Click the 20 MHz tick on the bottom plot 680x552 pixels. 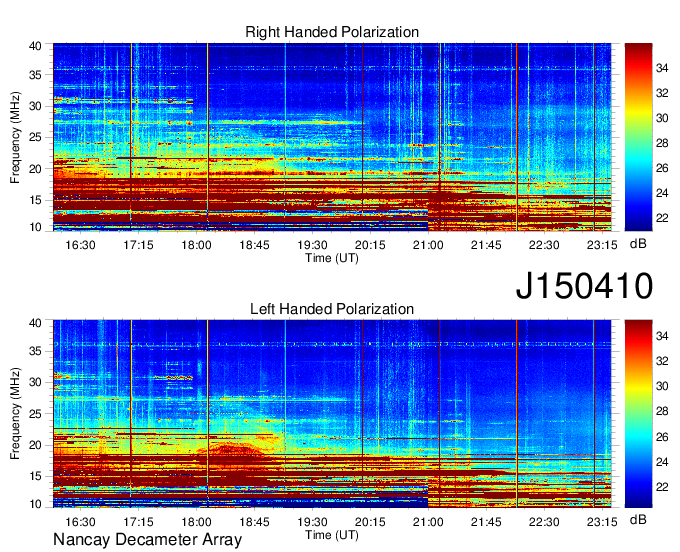35,445
